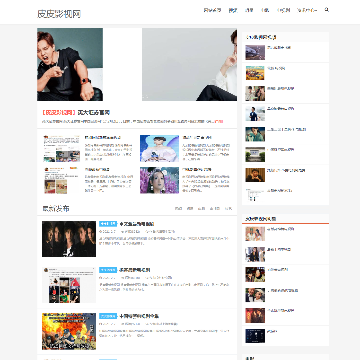360x360 pixels.
Task: Open sidebar thumbnail of man in blue suit
Action: click(x=255, y=114)
